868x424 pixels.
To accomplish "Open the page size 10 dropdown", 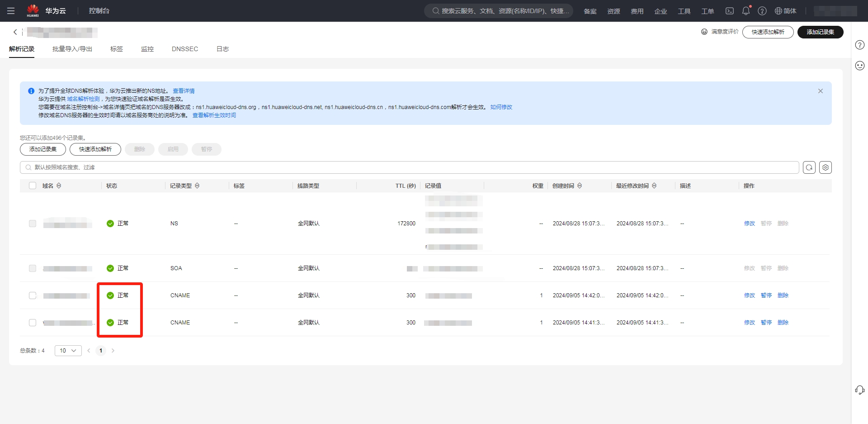I will tap(68, 351).
